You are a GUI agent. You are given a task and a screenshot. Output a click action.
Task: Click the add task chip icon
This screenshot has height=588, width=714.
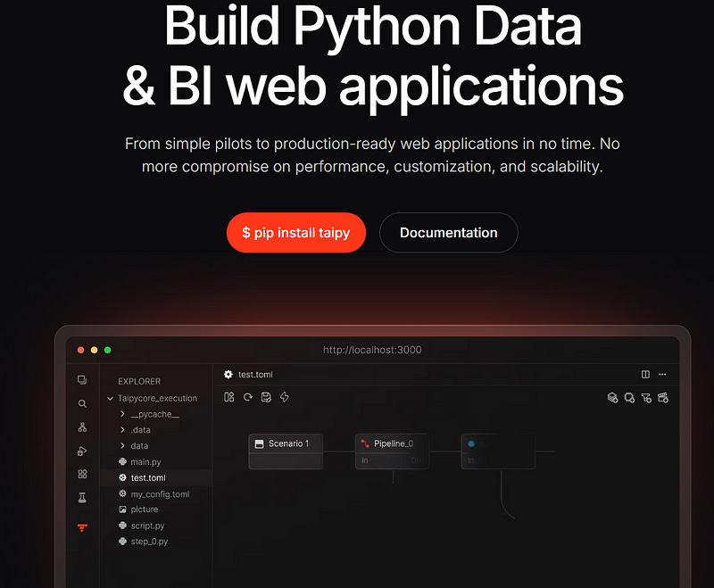pos(630,398)
